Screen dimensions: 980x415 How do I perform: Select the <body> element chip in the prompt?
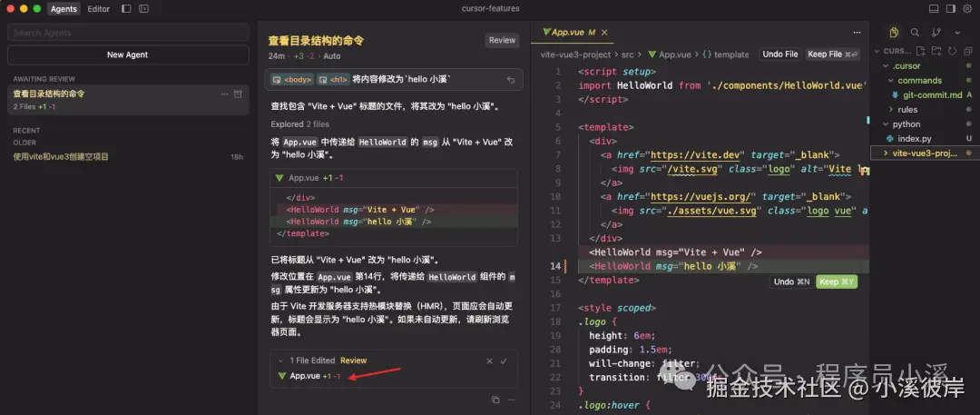292,80
